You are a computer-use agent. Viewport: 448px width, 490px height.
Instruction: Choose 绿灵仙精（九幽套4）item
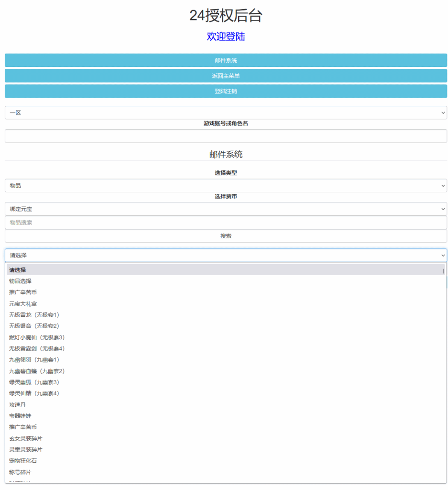[x=34, y=393]
